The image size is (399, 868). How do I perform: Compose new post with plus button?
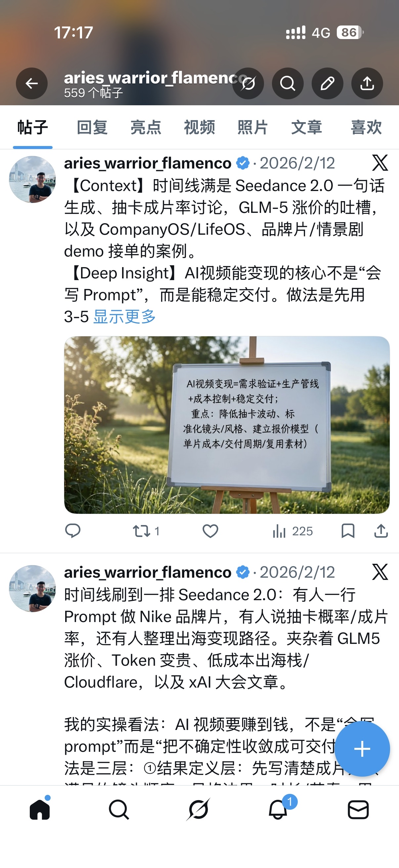362,749
